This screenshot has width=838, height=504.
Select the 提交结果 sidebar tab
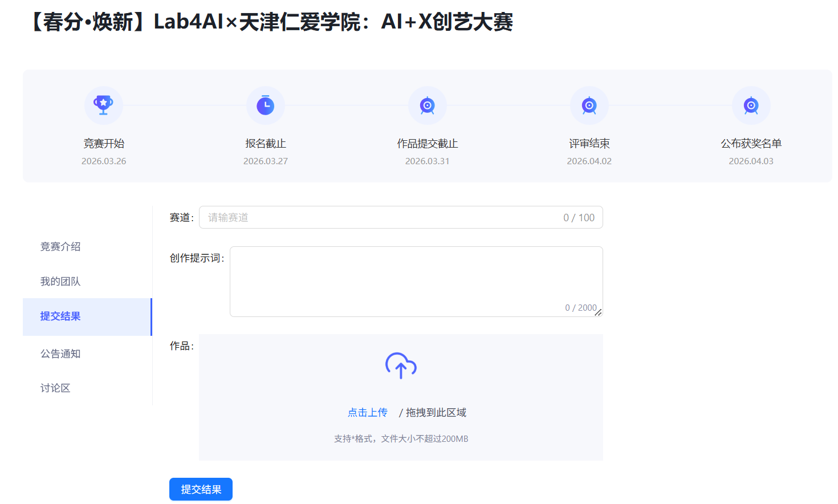pos(60,316)
